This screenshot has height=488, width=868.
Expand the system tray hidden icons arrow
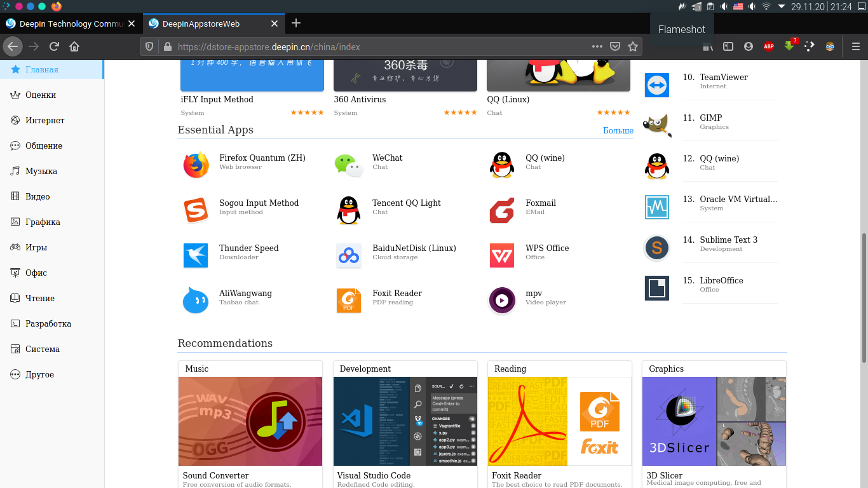[782, 6]
